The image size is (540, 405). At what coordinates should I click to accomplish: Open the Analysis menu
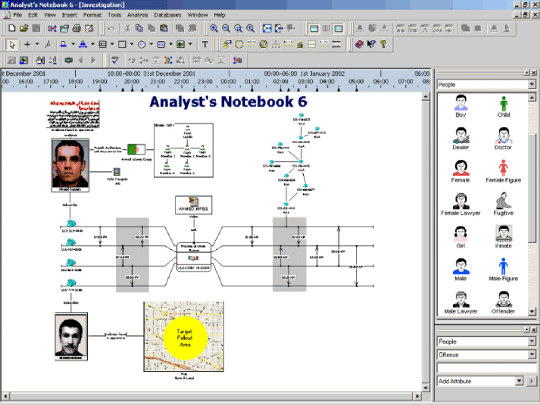(137, 15)
